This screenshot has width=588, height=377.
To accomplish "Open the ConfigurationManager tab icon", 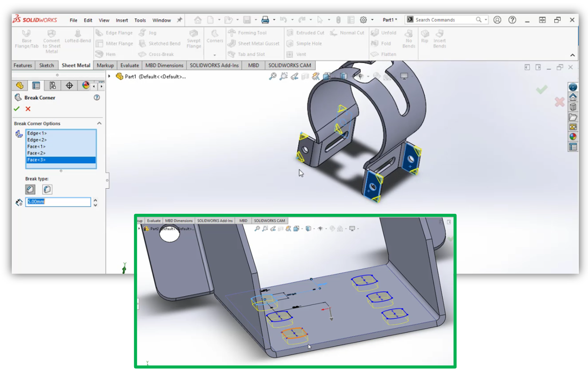I will tap(53, 85).
